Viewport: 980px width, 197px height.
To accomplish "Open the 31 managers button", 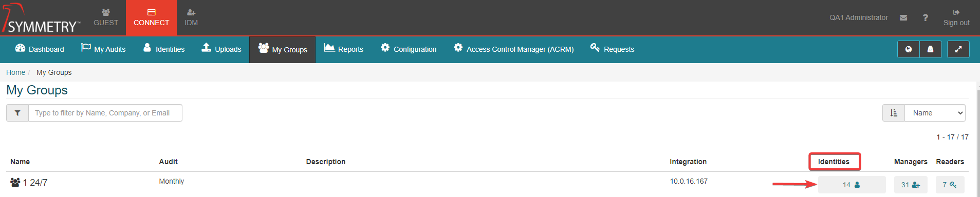I will click(x=911, y=185).
